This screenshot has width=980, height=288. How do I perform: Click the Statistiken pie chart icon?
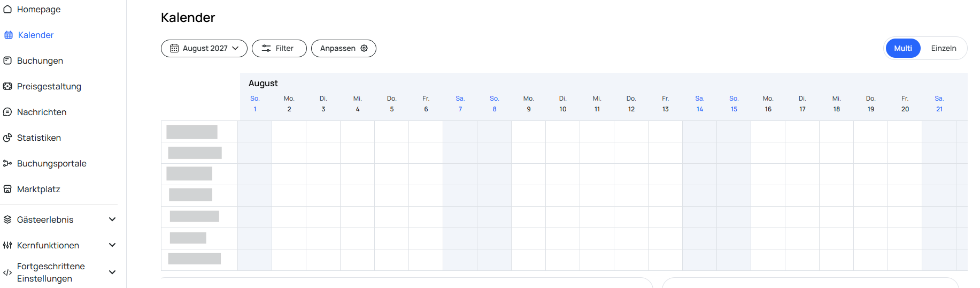[x=7, y=138]
